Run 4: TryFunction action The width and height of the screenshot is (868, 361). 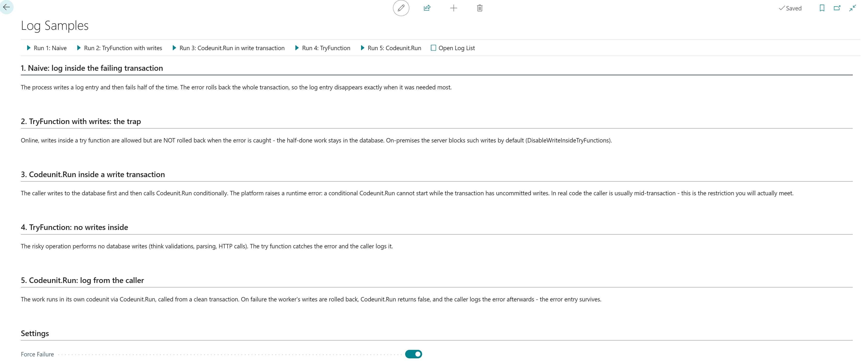pyautogui.click(x=323, y=48)
